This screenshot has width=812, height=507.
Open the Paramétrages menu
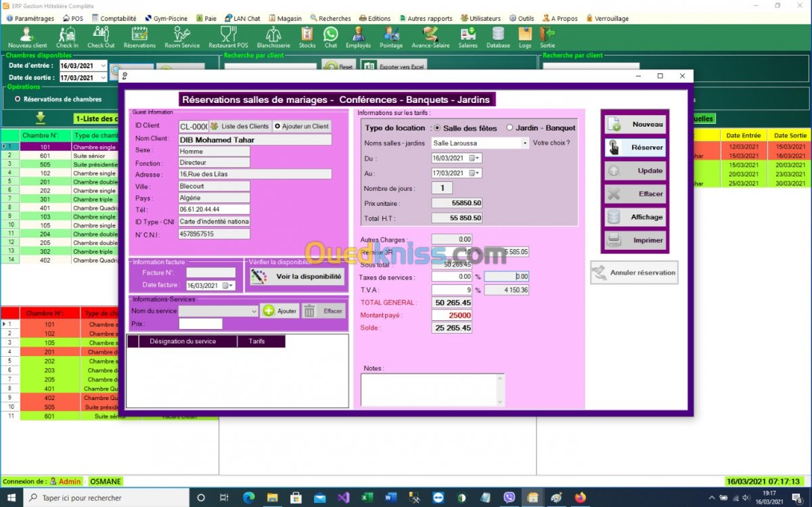click(30, 18)
